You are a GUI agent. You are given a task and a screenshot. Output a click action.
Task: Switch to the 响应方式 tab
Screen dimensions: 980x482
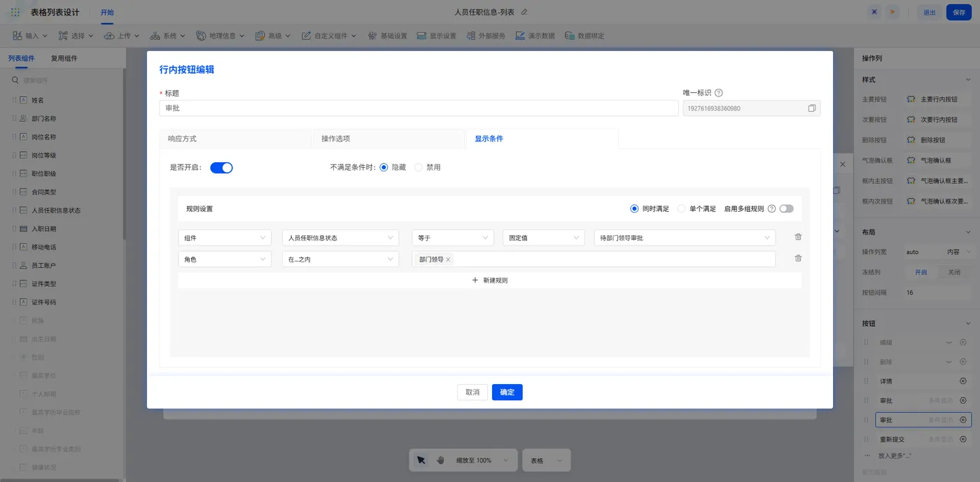(x=235, y=139)
